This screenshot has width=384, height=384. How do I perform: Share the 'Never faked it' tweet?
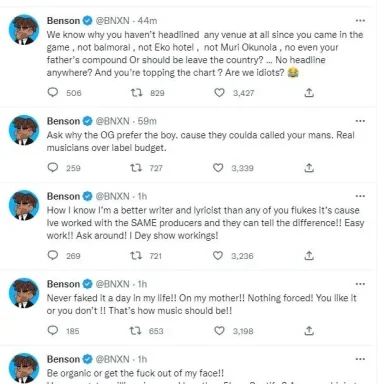[309, 331]
